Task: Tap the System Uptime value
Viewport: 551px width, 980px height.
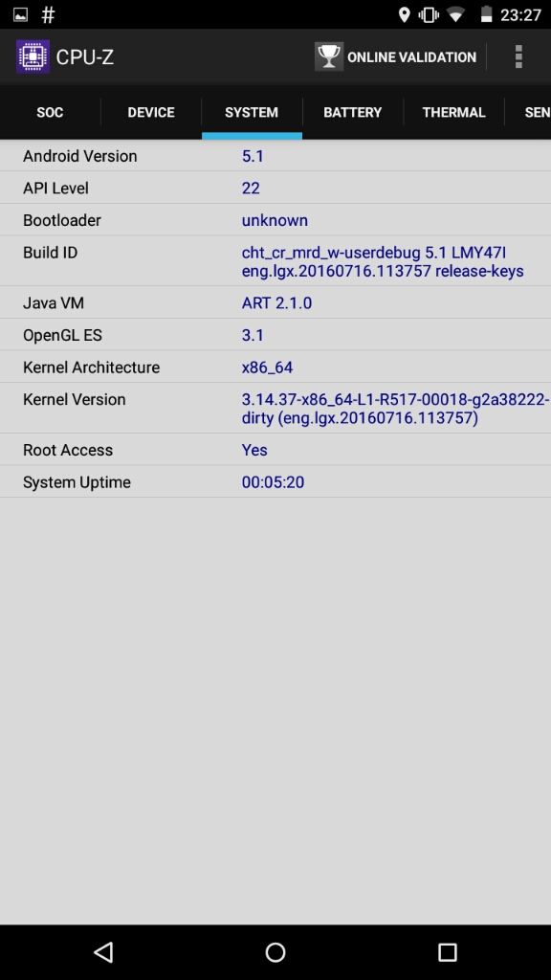Action: [273, 482]
